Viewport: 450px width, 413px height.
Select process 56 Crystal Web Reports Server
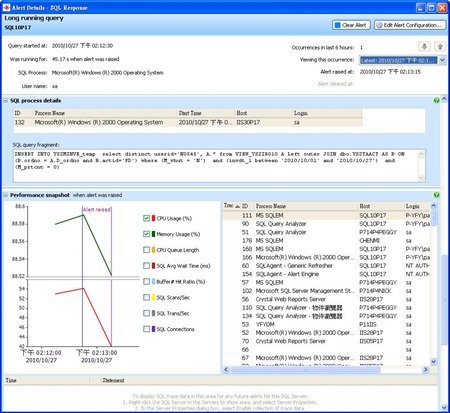click(327, 299)
